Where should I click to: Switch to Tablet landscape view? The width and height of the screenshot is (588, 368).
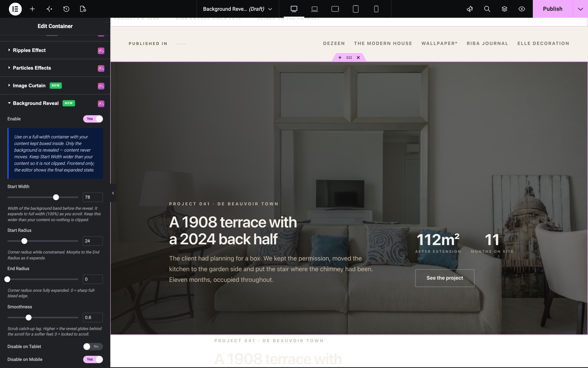[335, 9]
